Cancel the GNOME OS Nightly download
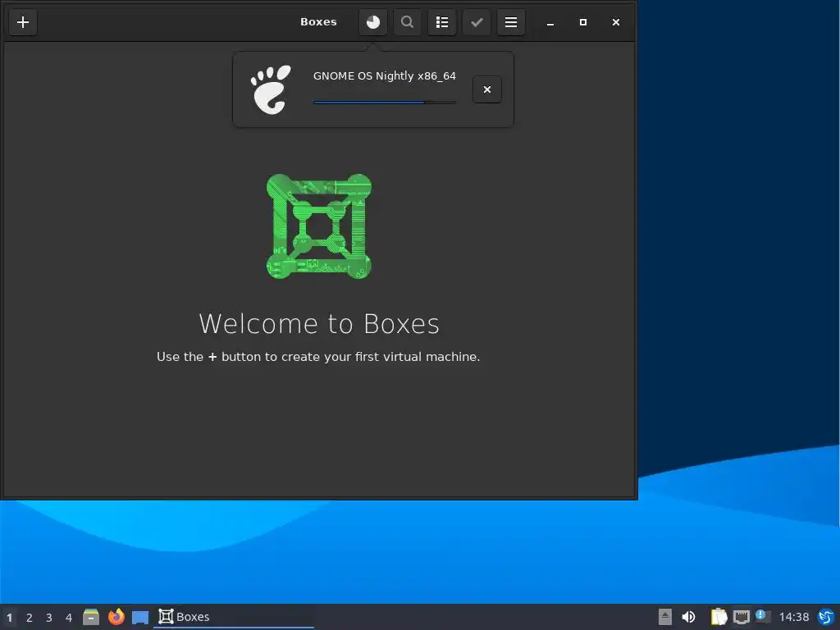 pyautogui.click(x=487, y=89)
